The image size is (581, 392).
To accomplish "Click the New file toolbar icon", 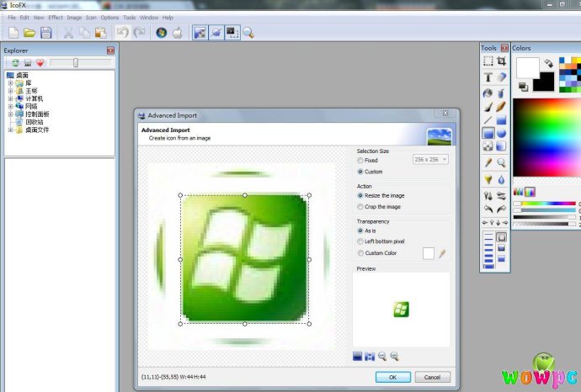I will tap(13, 33).
